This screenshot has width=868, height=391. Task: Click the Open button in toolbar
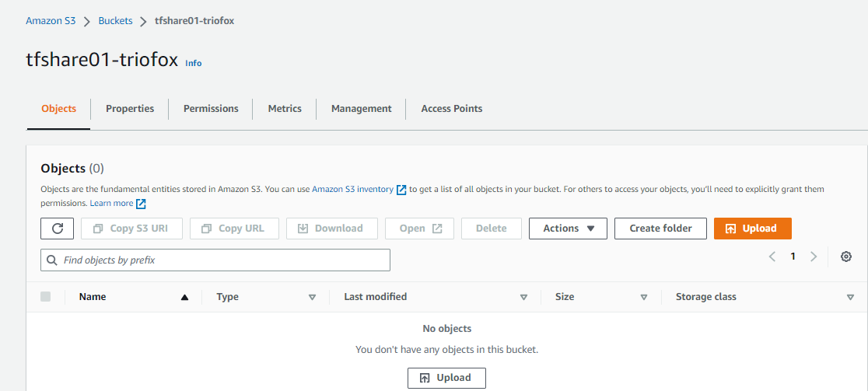pyautogui.click(x=419, y=229)
